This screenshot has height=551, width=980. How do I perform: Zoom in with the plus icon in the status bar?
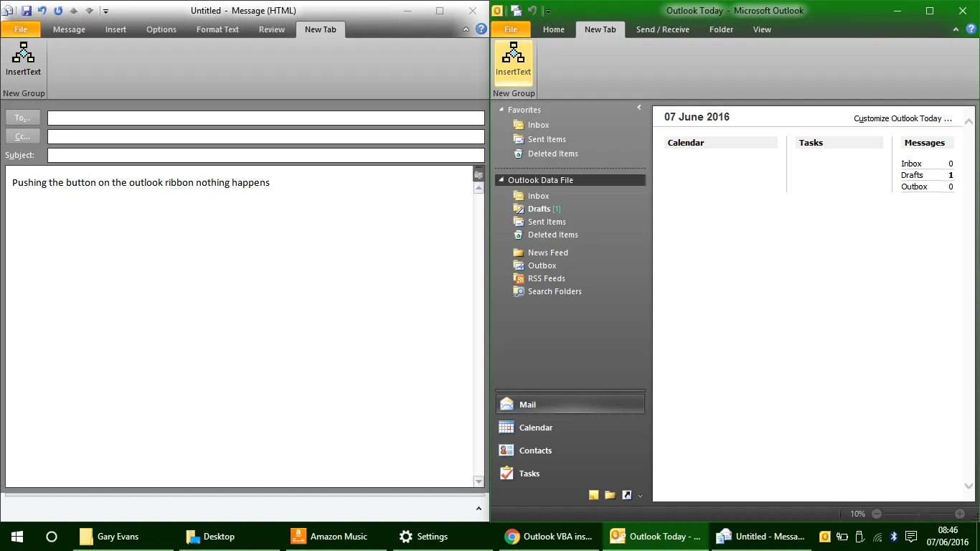pos(960,514)
